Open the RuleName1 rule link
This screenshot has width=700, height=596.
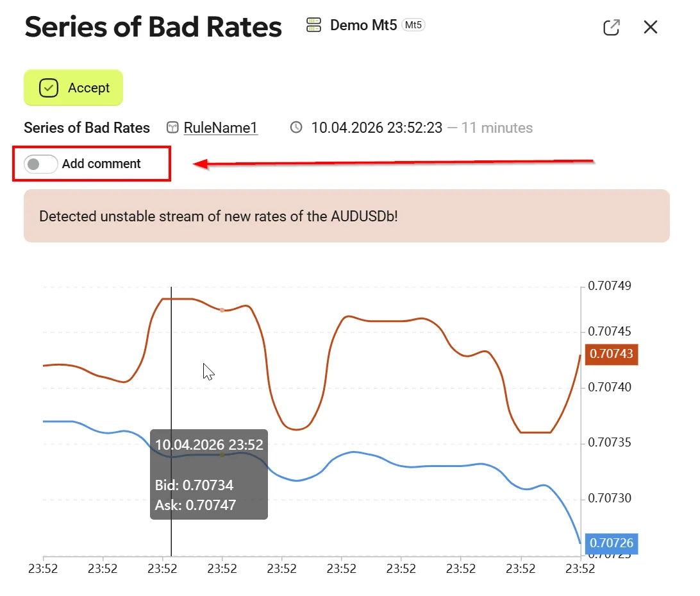[221, 128]
